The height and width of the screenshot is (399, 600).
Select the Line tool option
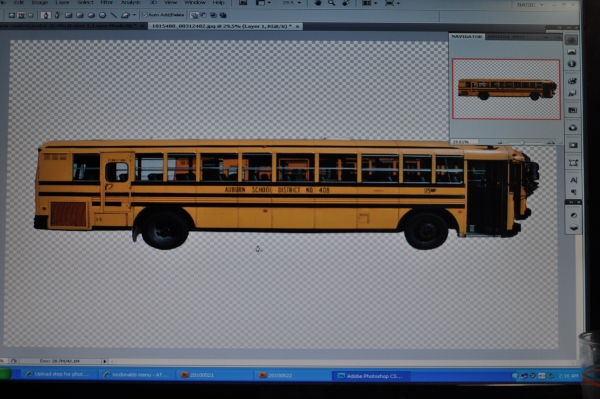[x=114, y=15]
